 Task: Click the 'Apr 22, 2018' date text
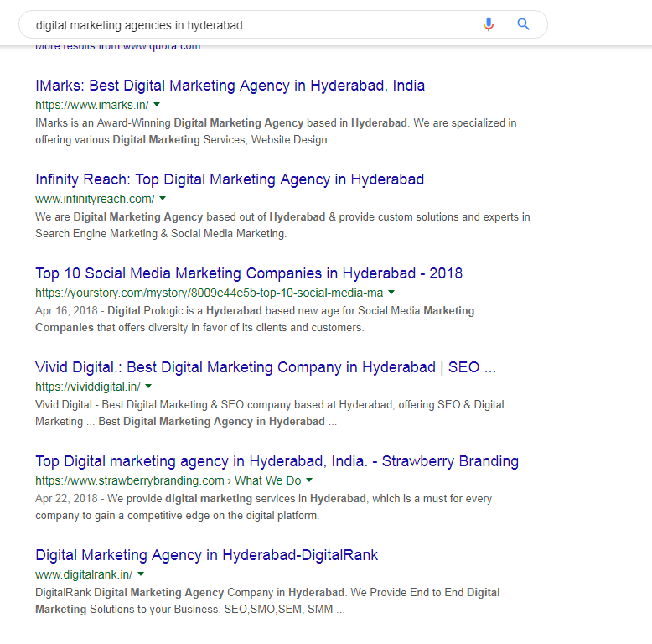[66, 498]
